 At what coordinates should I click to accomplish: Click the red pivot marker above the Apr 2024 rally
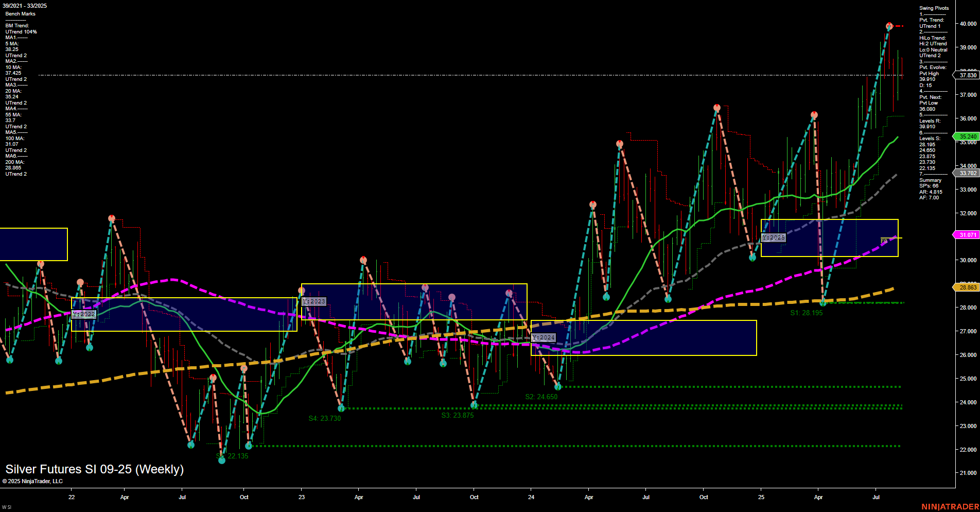point(592,204)
